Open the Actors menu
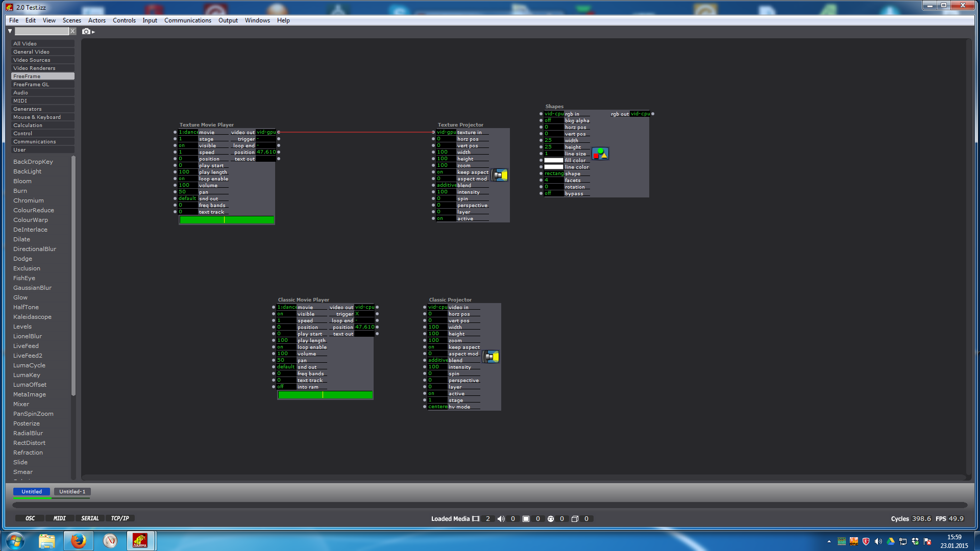The image size is (980, 551). click(x=97, y=20)
